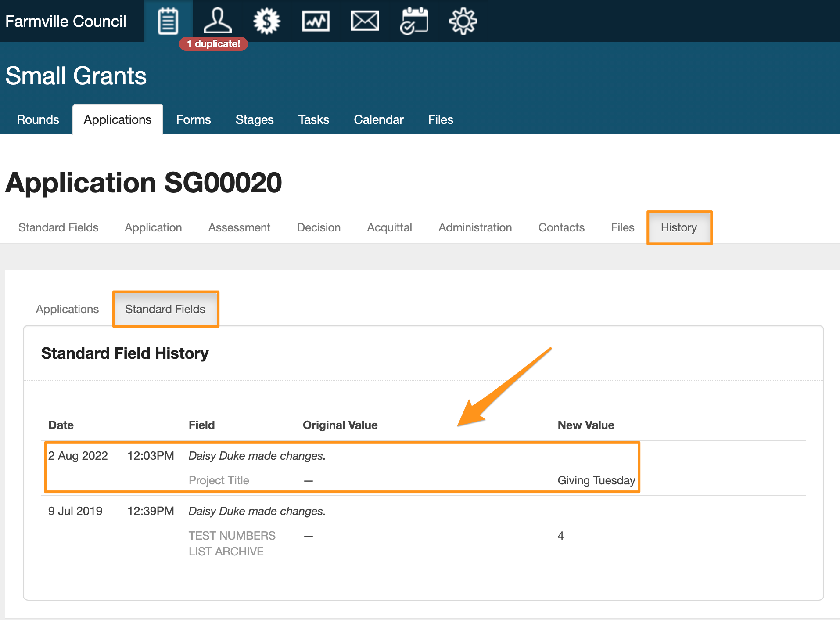The image size is (840, 620).
Task: Open the Contacts application tab
Action: tap(561, 227)
